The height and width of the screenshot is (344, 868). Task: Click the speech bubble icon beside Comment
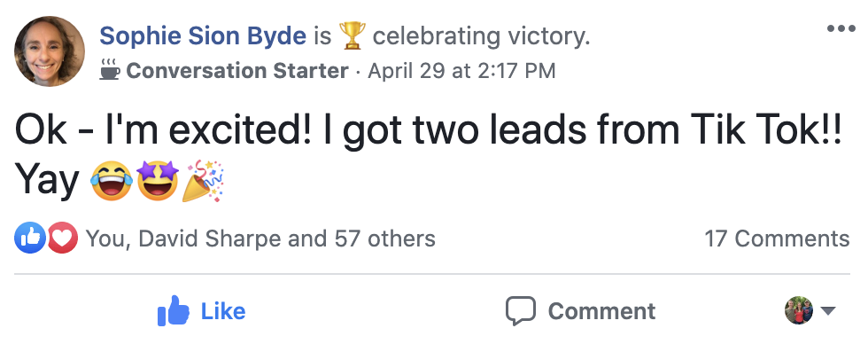click(x=521, y=311)
